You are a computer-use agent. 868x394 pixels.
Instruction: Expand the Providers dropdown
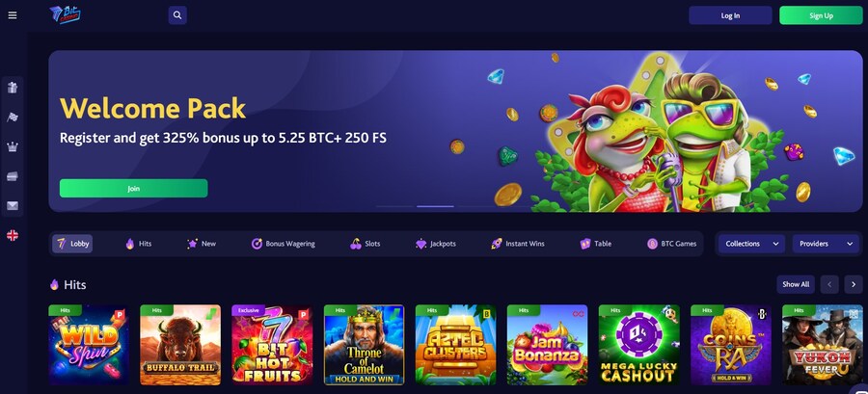tap(826, 244)
